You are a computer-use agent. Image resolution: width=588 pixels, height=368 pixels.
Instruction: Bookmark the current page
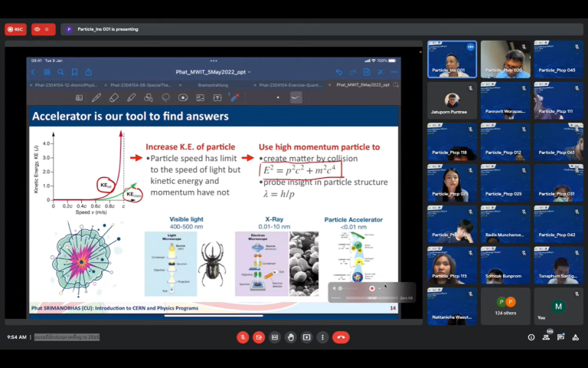point(74,72)
